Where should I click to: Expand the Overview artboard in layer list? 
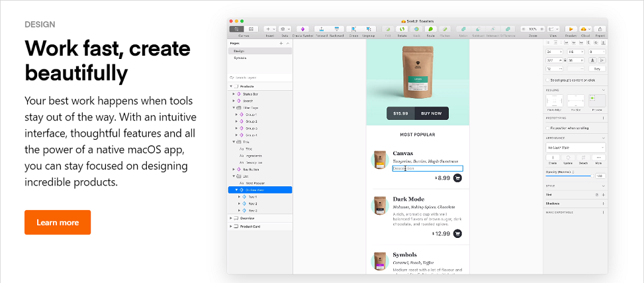tap(231, 217)
